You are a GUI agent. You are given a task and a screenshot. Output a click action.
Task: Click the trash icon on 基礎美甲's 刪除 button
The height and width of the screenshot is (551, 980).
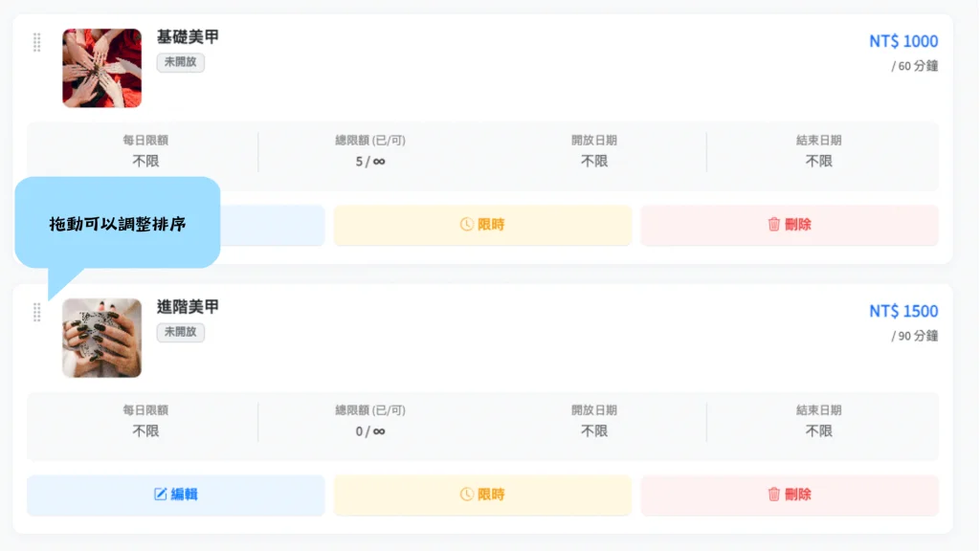(x=774, y=225)
